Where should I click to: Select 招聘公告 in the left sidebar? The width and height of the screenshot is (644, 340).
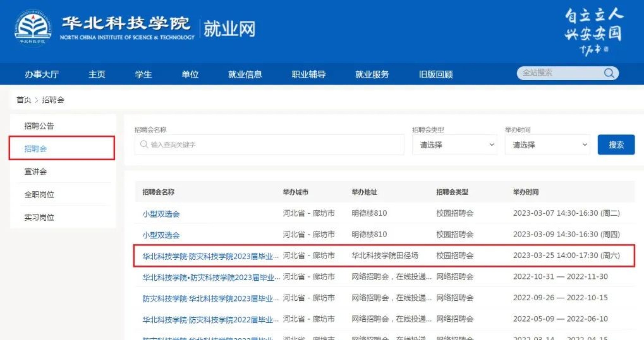tap(39, 126)
